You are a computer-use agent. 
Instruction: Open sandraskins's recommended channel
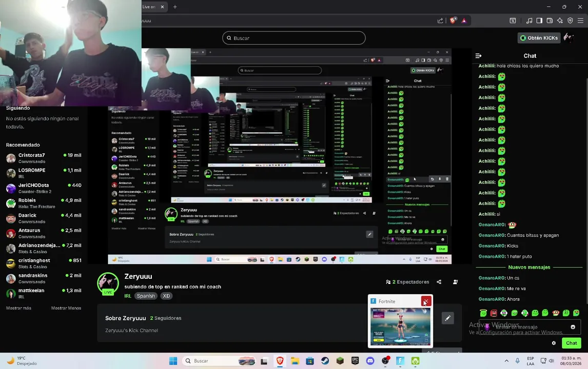[x=44, y=278]
